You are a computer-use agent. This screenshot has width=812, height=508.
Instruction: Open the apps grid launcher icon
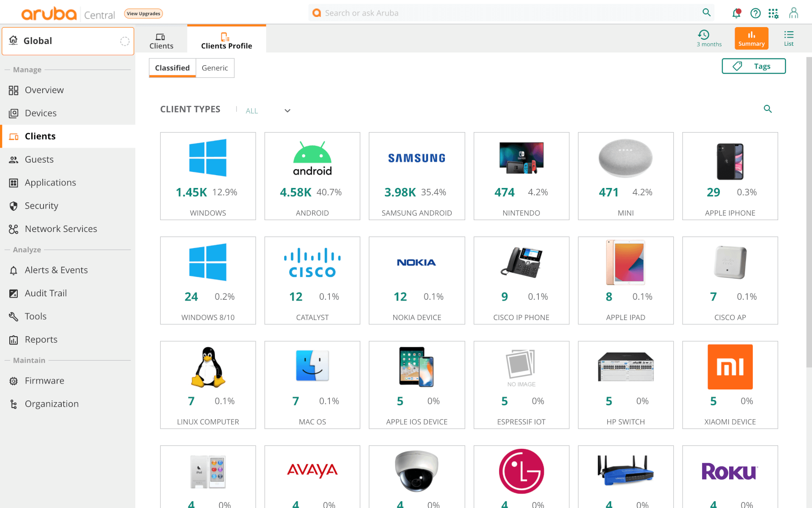pos(774,13)
